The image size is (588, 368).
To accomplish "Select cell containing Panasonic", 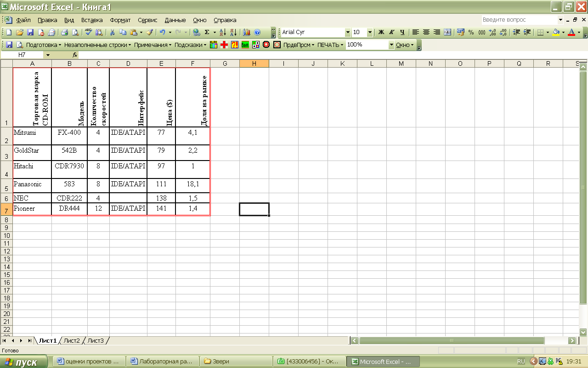I will click(x=32, y=185).
